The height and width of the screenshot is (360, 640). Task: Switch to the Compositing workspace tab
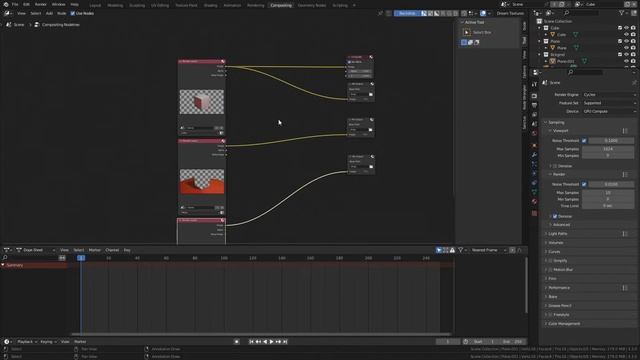pyautogui.click(x=281, y=5)
